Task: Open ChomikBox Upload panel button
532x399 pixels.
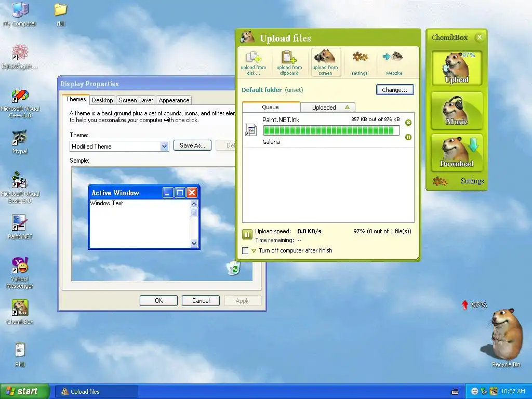Action: point(457,68)
